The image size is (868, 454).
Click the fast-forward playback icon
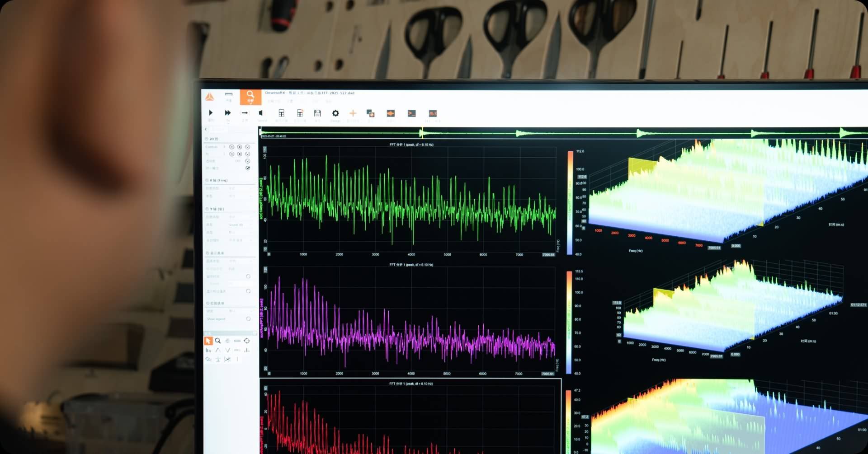point(228,113)
